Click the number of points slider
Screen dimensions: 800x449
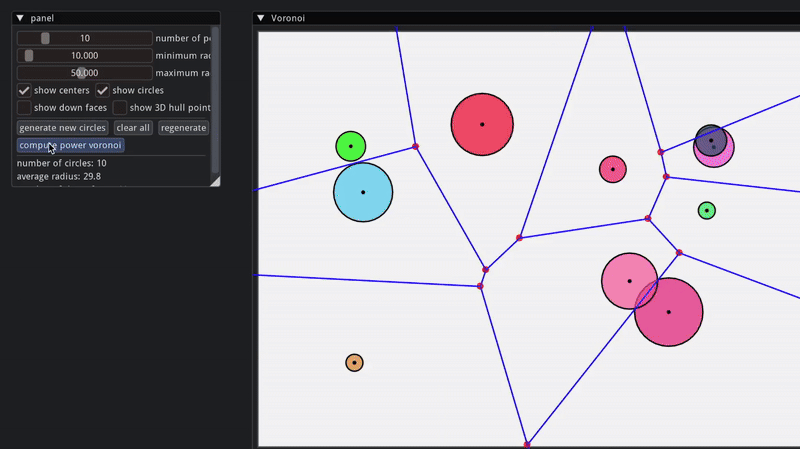pyautogui.click(x=85, y=38)
